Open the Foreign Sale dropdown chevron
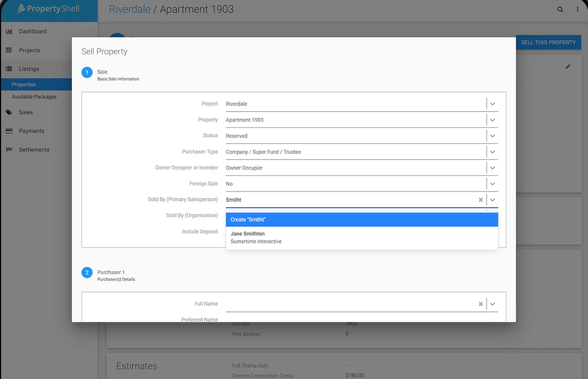This screenshot has width=588, height=379. coord(492,184)
